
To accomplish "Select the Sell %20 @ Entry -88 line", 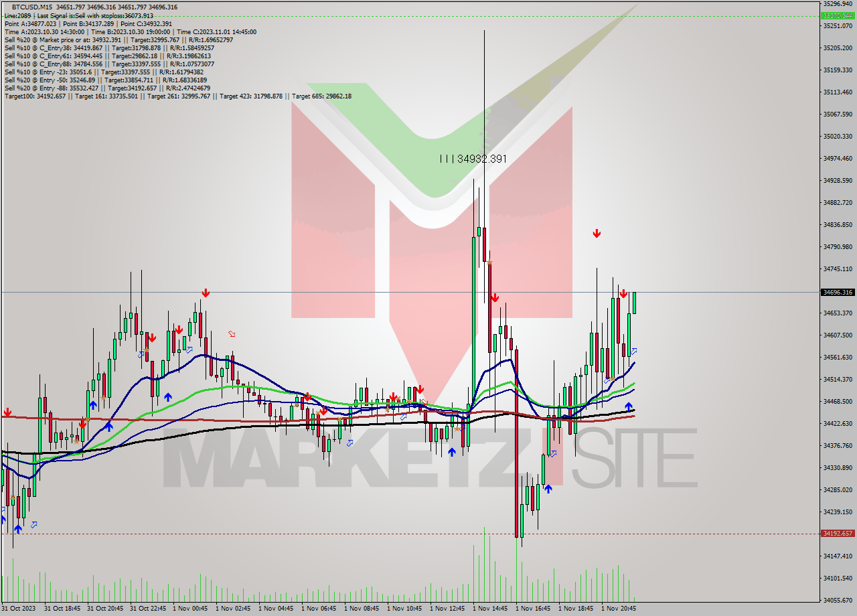I will click(107, 88).
